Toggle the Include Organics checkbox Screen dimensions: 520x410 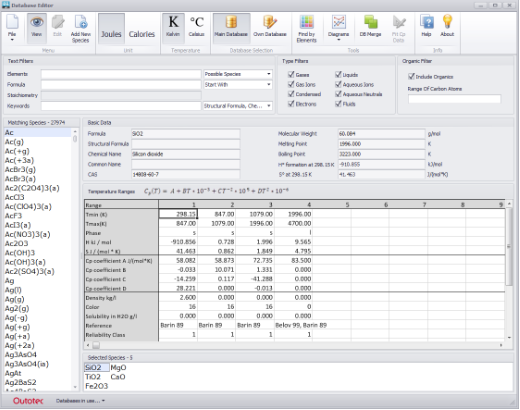(411, 76)
